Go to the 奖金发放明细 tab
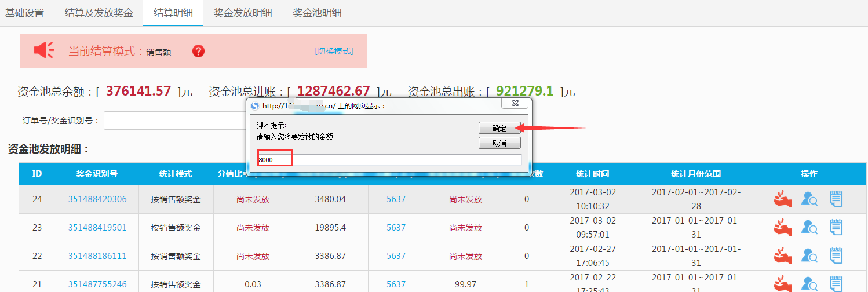 coord(242,13)
